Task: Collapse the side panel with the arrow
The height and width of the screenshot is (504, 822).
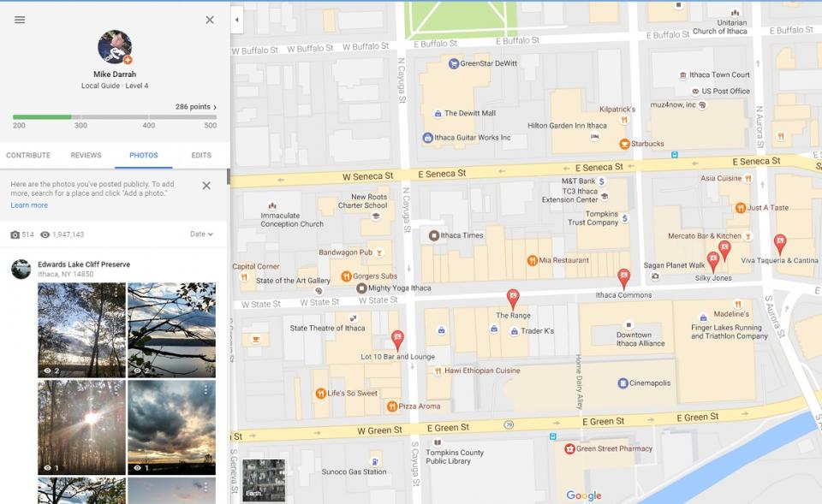Action: coord(237,20)
